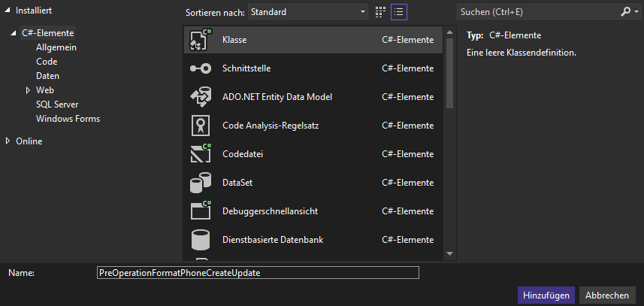
Task: Open the Sortieren nach dropdown
Action: 307,12
